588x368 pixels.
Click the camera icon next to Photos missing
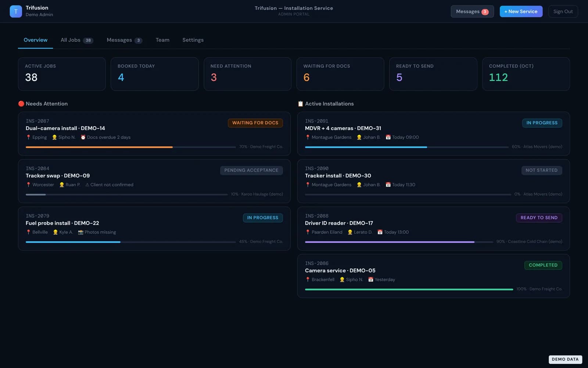tap(81, 232)
